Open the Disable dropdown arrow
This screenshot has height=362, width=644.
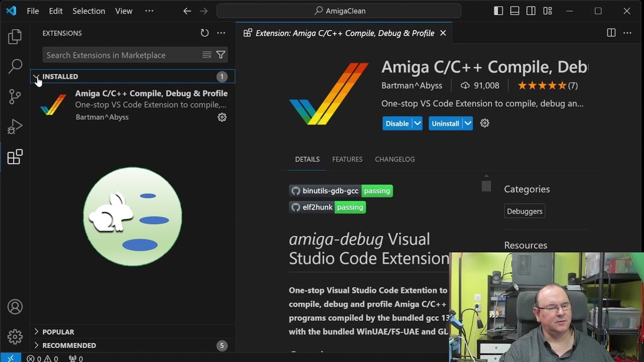pyautogui.click(x=417, y=123)
